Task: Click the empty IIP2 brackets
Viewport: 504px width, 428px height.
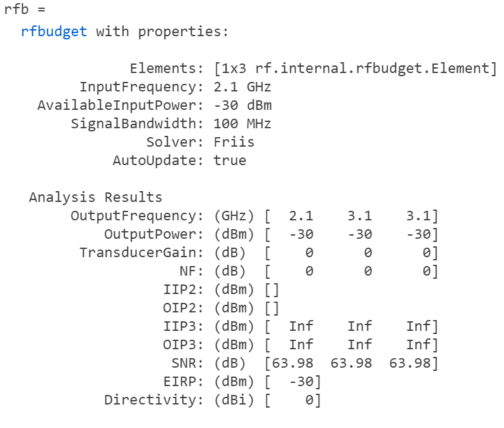Action: point(272,290)
